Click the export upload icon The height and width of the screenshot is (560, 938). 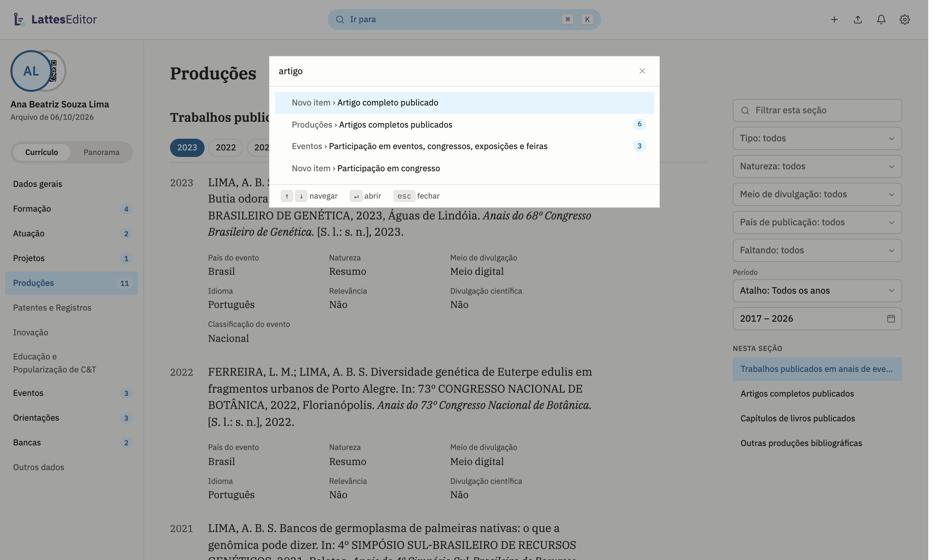point(858,20)
